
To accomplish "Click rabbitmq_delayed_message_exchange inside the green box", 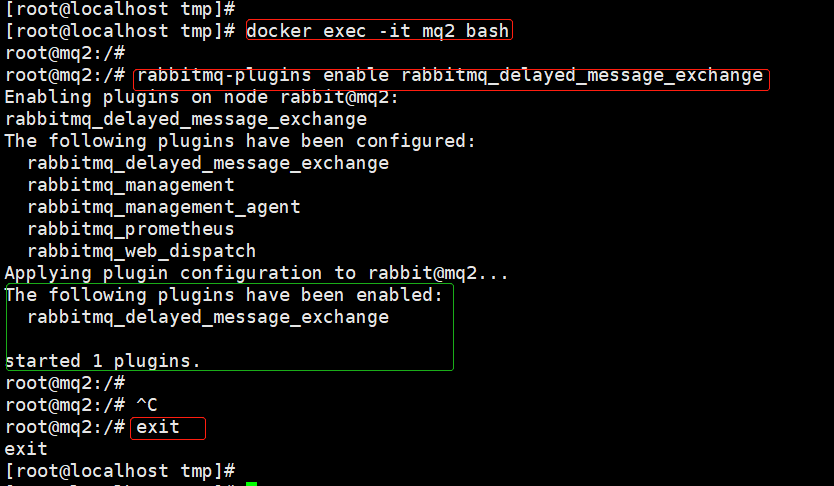I will tap(208, 317).
